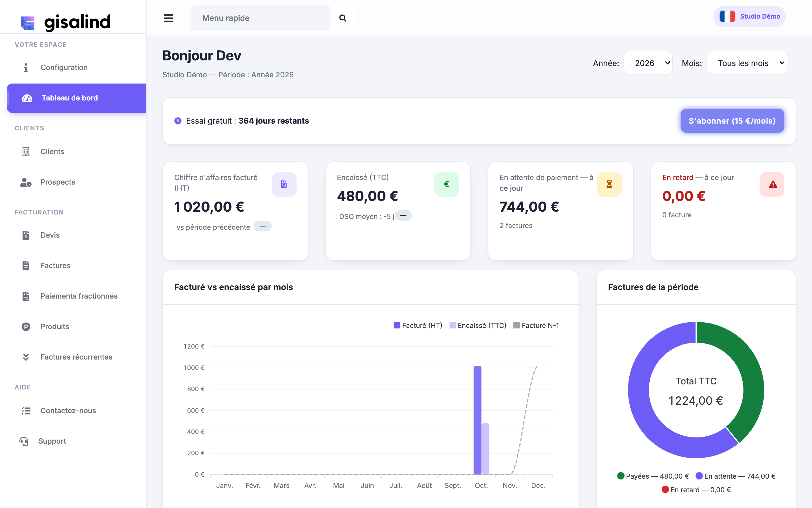Click the October Facturé bar in chart
The image size is (812, 508).
pyautogui.click(x=477, y=420)
